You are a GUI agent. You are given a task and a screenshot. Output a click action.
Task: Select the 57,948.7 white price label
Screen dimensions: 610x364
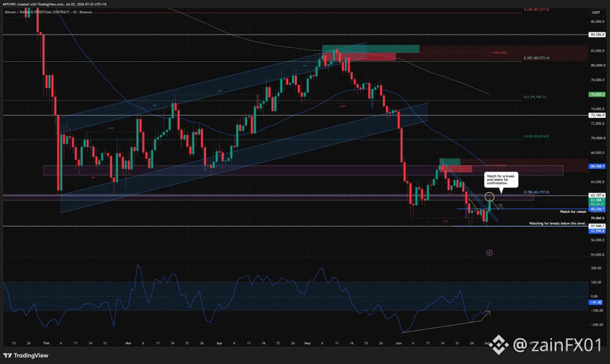pos(597,226)
